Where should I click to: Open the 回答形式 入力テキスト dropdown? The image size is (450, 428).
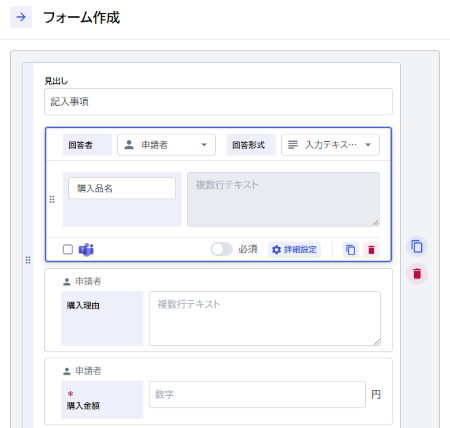point(330,145)
